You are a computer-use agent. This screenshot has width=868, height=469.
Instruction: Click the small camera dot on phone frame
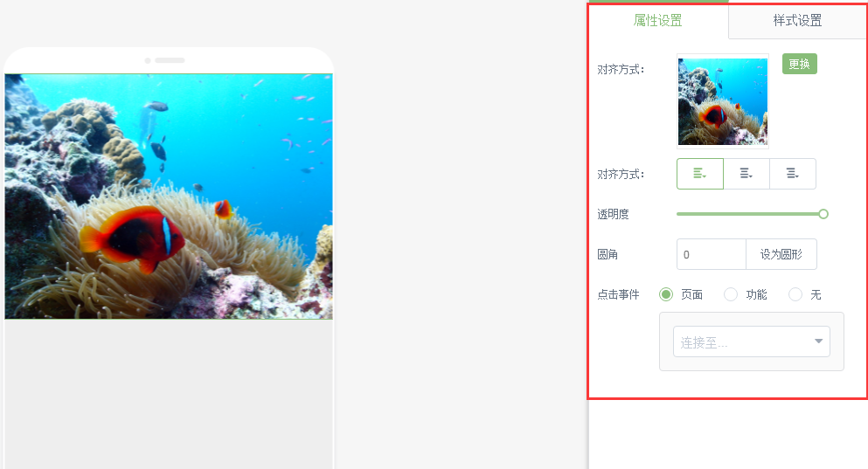tap(148, 60)
